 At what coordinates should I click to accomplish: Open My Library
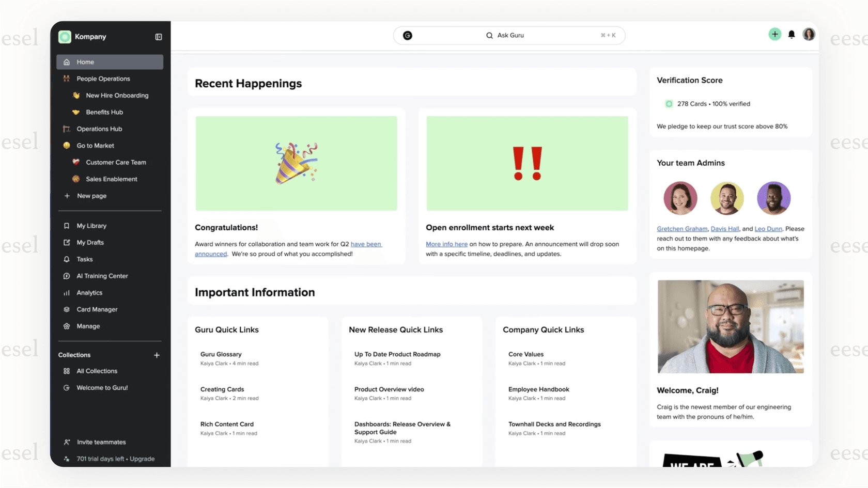point(91,226)
